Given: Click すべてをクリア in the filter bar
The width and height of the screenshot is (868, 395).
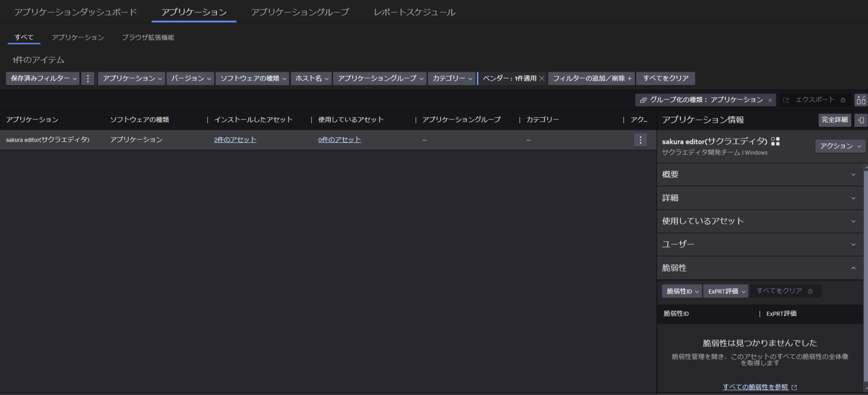Looking at the screenshot, I should pos(666,79).
